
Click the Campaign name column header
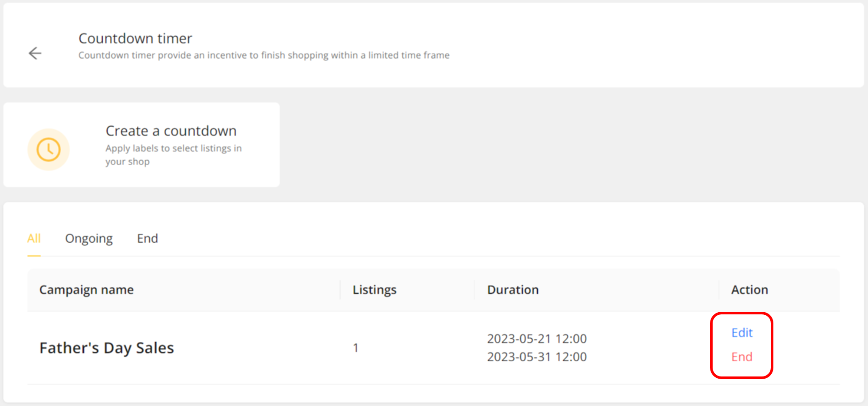[86, 290]
